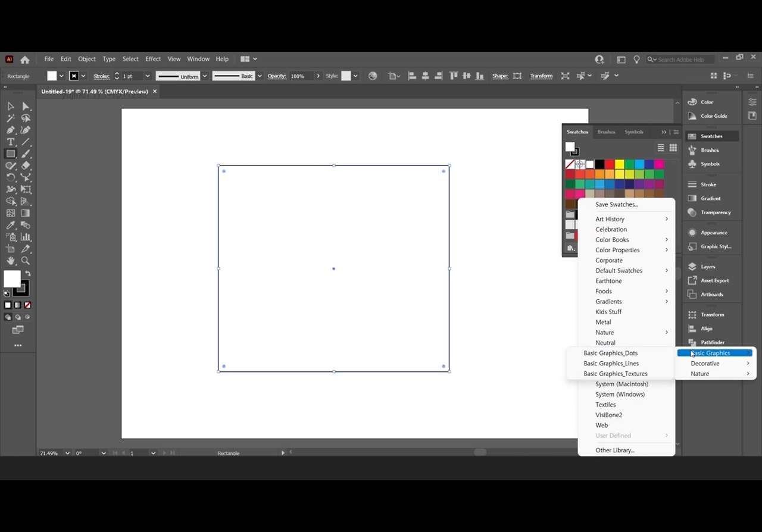The height and width of the screenshot is (532, 762).
Task: Toggle the screen mode button
Action: 18,330
